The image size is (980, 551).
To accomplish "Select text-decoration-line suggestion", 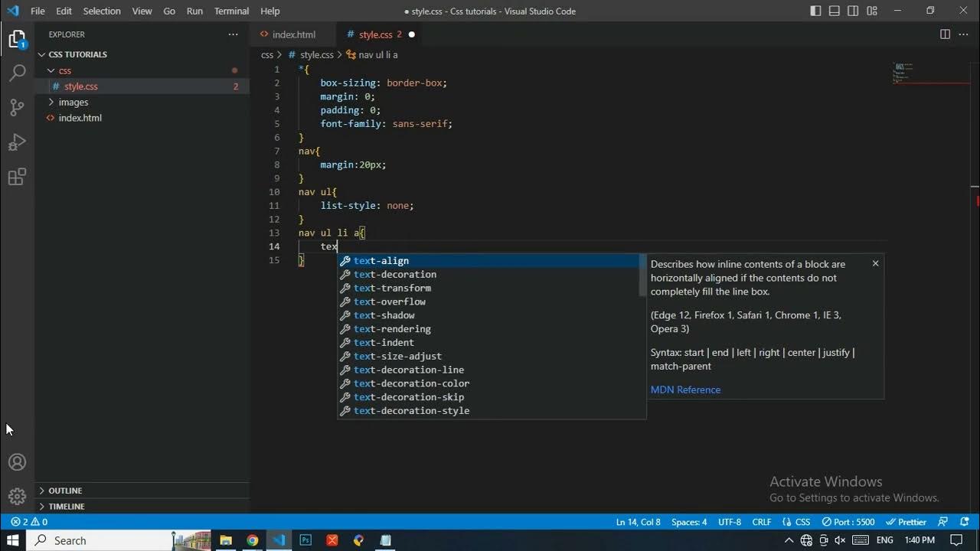I will [x=490, y=370].
